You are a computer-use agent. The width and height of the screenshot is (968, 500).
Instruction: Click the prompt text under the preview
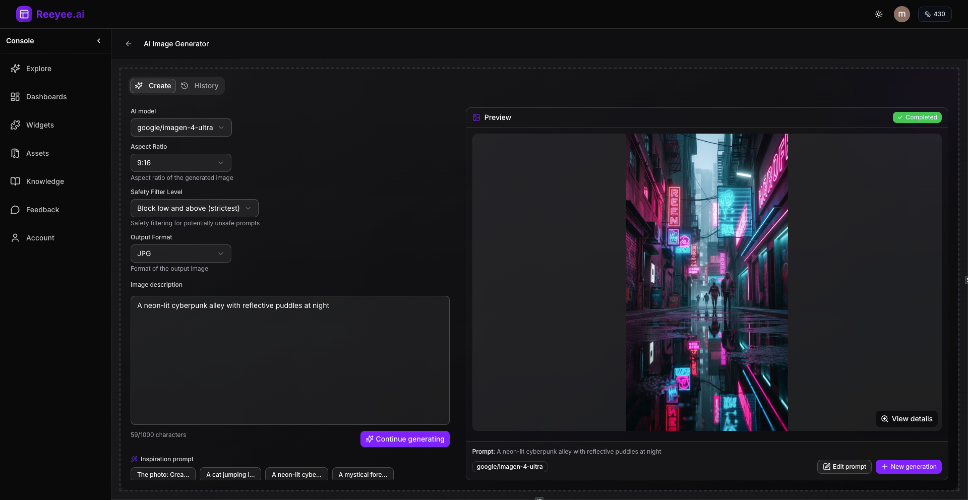point(567,451)
